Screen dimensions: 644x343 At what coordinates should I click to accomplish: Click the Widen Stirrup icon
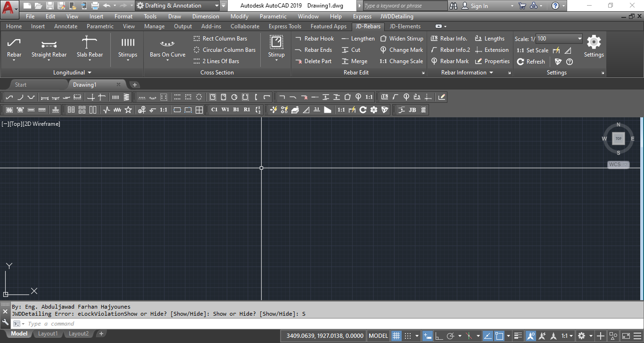click(383, 39)
